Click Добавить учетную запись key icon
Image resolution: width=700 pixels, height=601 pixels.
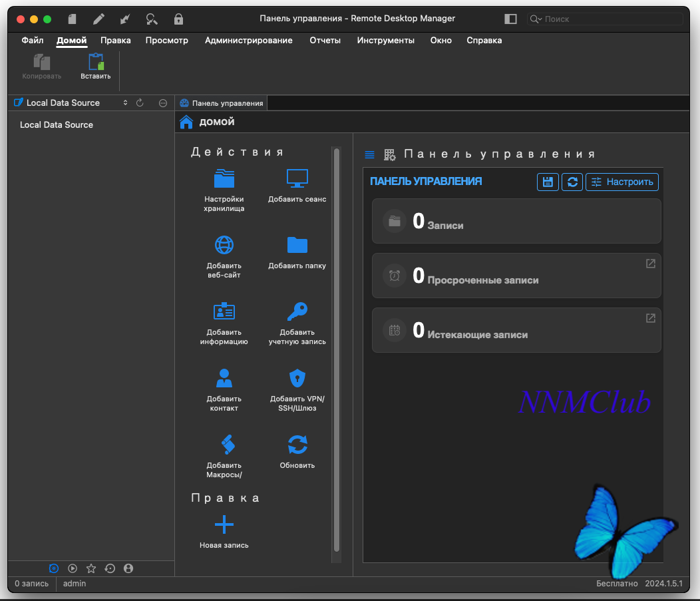(297, 311)
